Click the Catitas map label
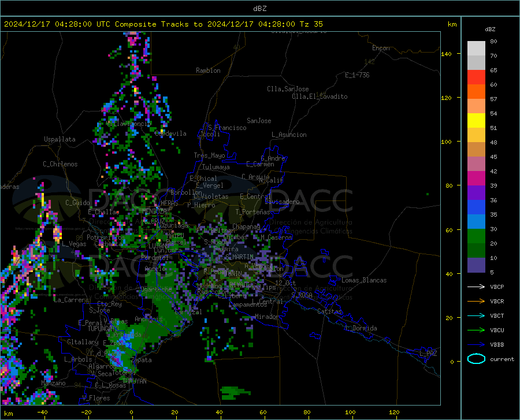 (x=330, y=311)
